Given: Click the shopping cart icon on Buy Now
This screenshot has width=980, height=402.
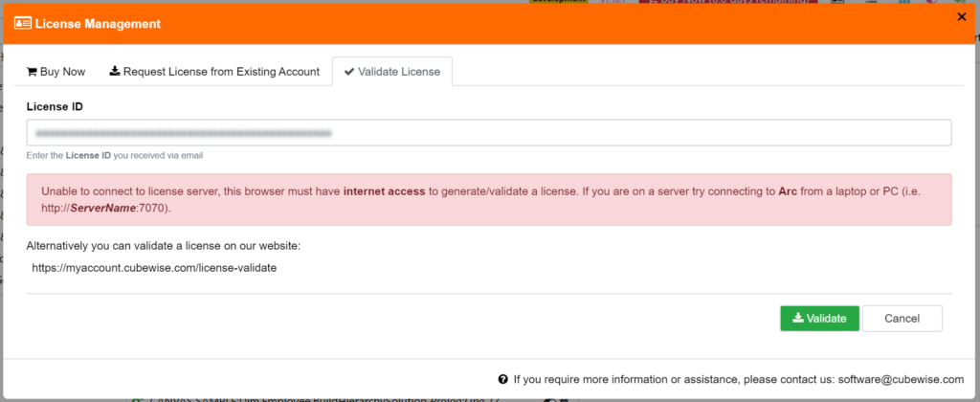Looking at the screenshot, I should [x=32, y=72].
